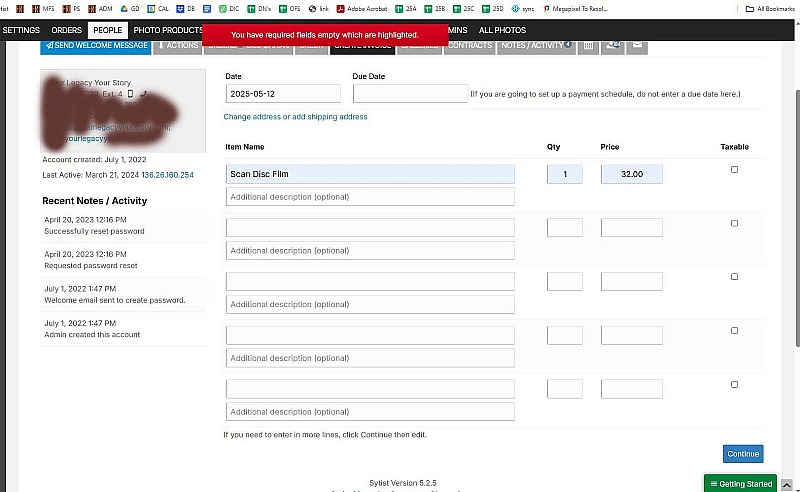This screenshot has height=492, width=800.
Task: Go to the PHOTO PRODUCTS menu
Action: point(167,30)
